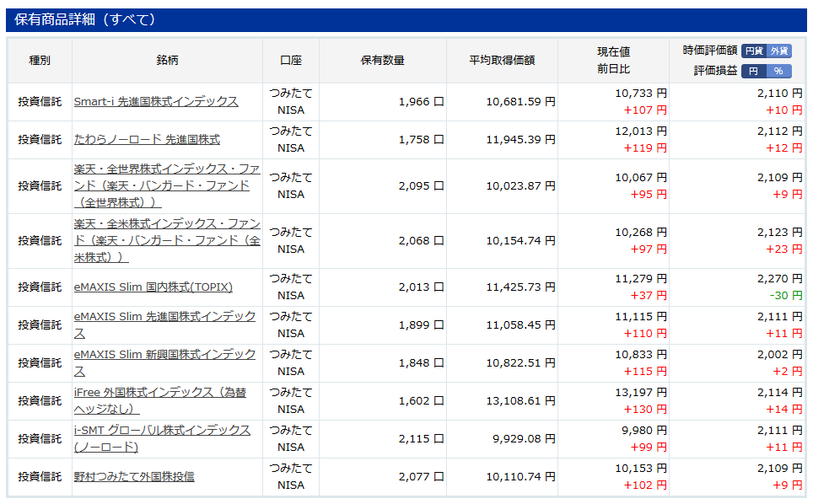
Task: Select valuation amount 2,002 円
Action: tap(780, 354)
